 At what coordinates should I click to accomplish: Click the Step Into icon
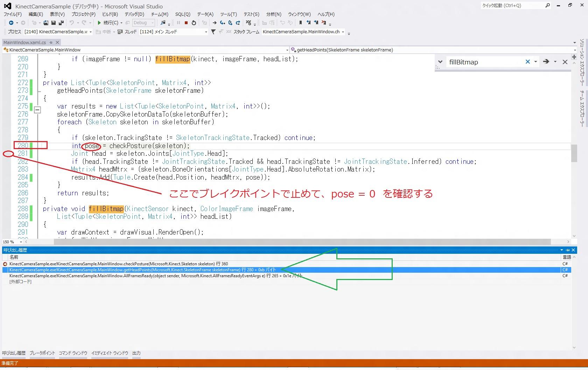pos(222,23)
